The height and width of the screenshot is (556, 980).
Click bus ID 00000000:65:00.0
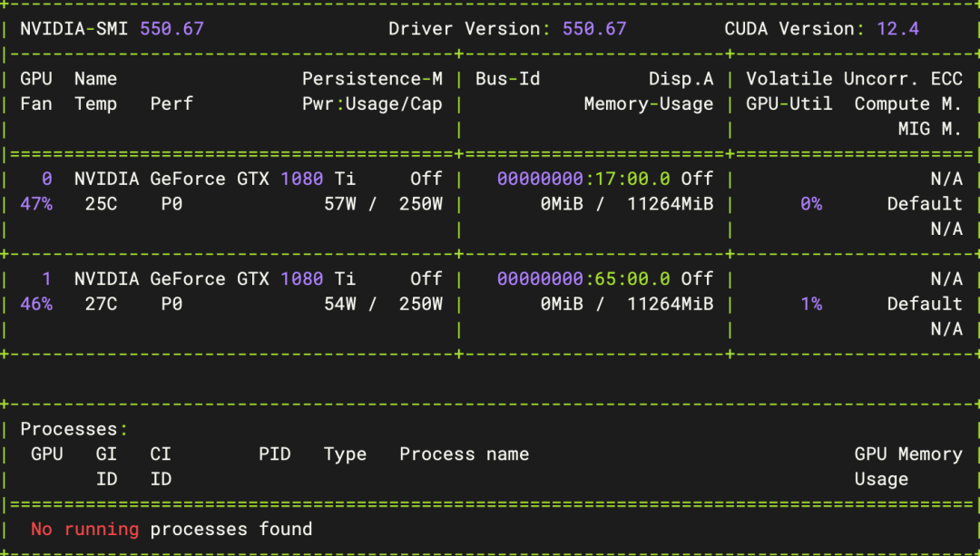583,278
